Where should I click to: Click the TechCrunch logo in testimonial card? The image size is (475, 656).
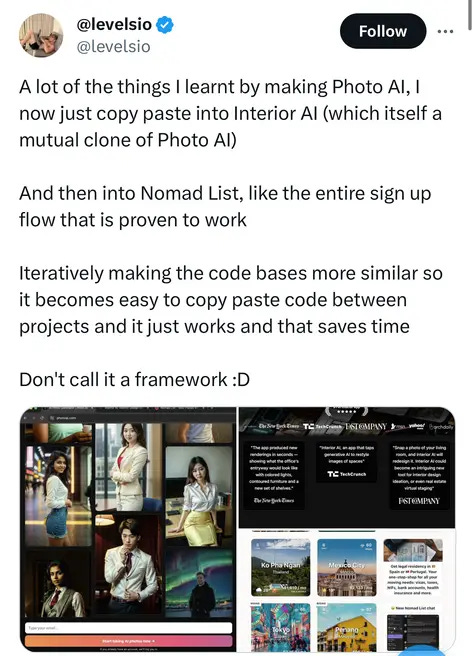pyautogui.click(x=347, y=474)
